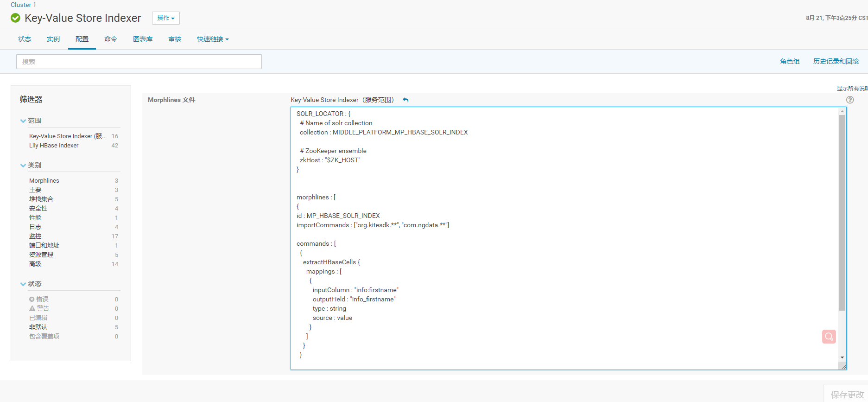The image size is (868, 402).
Task: Click 显示所有说明 show all descriptions link
Action: click(x=852, y=88)
